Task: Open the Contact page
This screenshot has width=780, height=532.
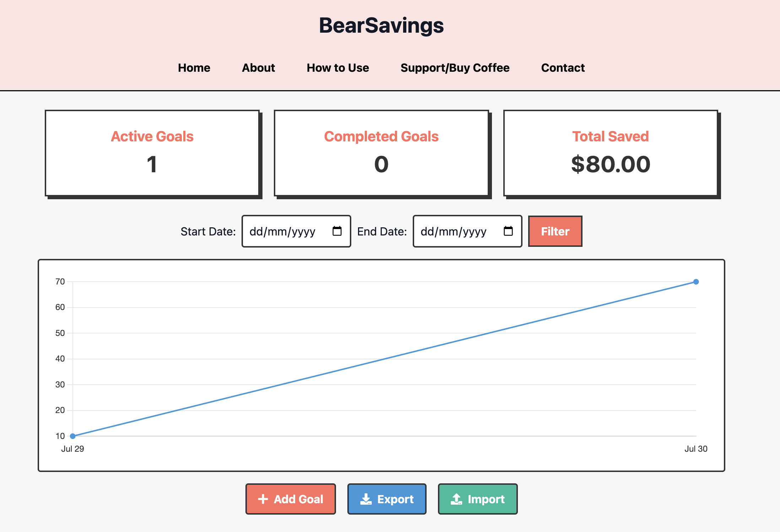Action: coord(563,67)
